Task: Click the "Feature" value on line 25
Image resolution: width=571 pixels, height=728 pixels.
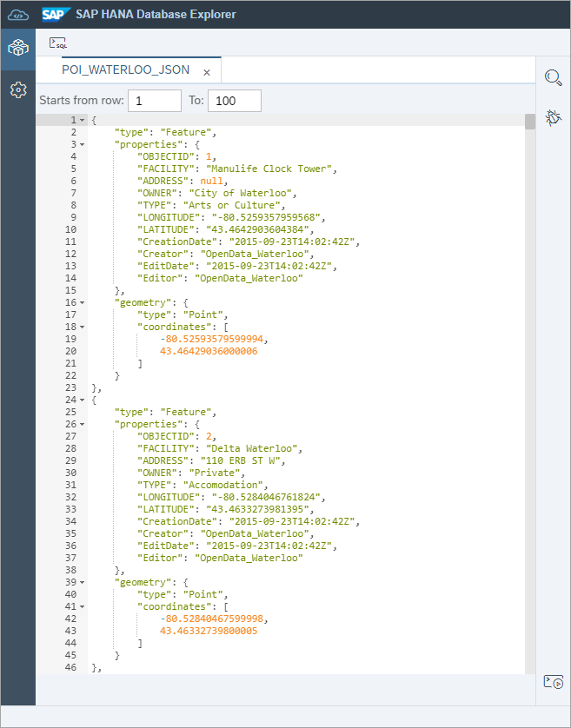Action: 186,412
